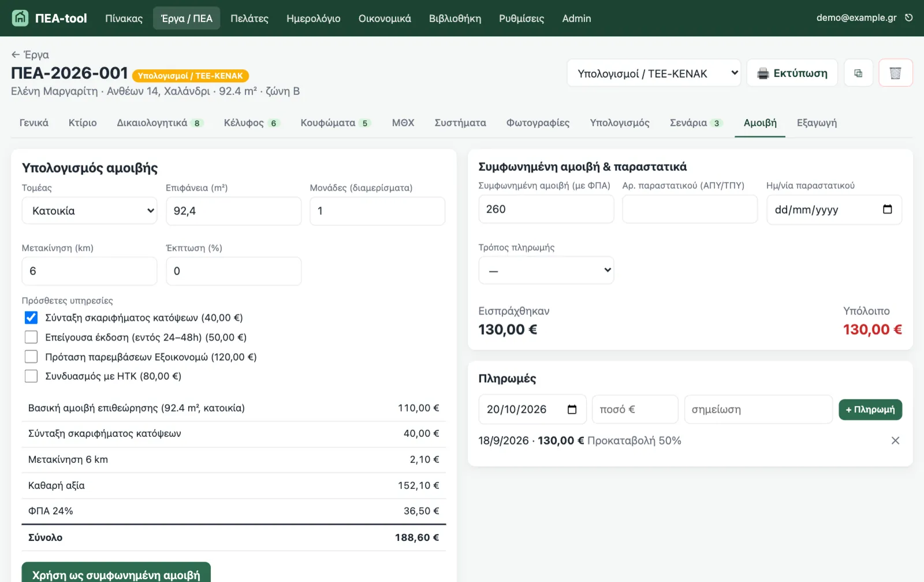
Task: Click the logout icon next to demo@example.gr
Action: tap(909, 18)
